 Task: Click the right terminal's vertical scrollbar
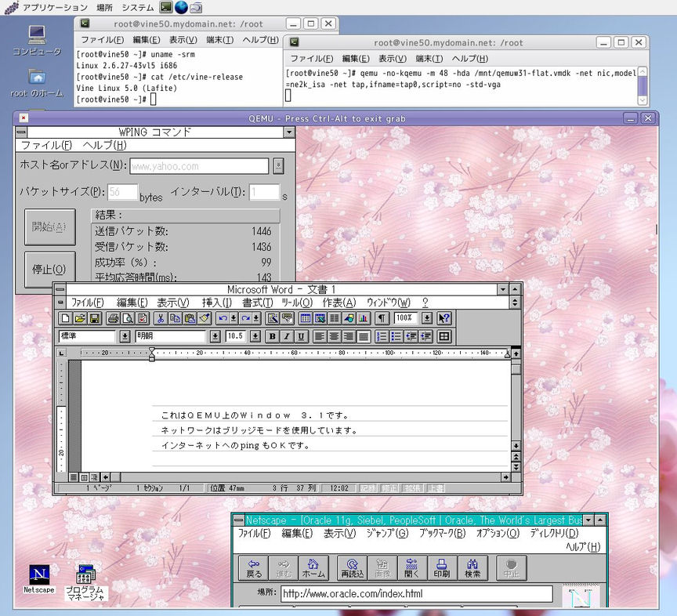click(643, 86)
